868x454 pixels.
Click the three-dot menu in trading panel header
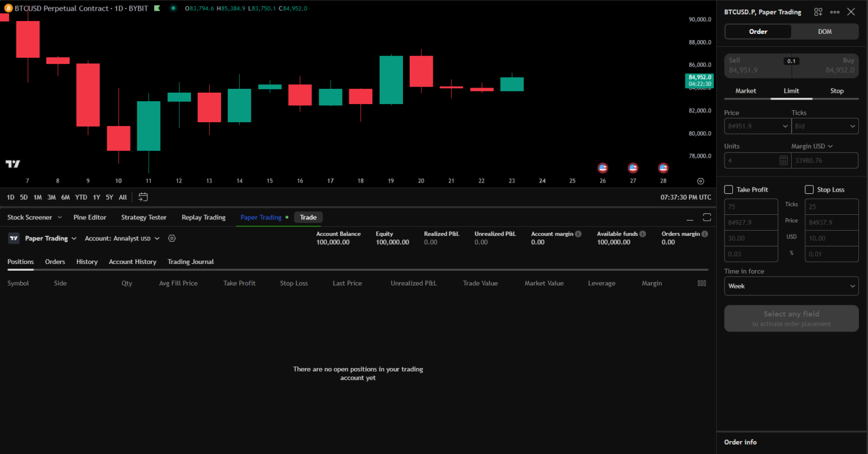pos(835,11)
